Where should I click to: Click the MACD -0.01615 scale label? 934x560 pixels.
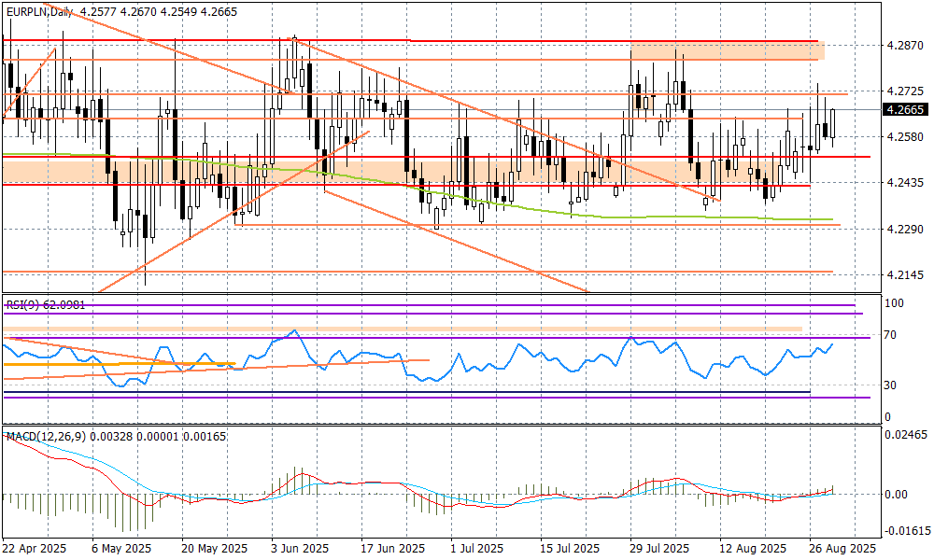[907, 530]
